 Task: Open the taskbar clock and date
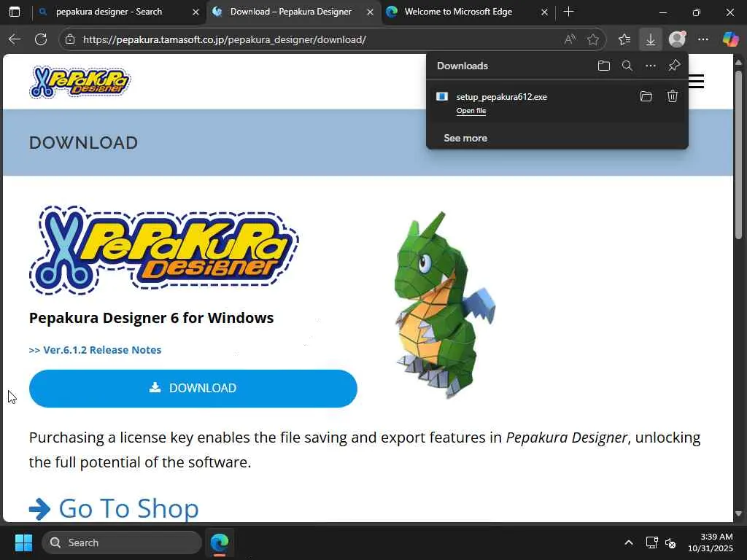tap(711, 542)
